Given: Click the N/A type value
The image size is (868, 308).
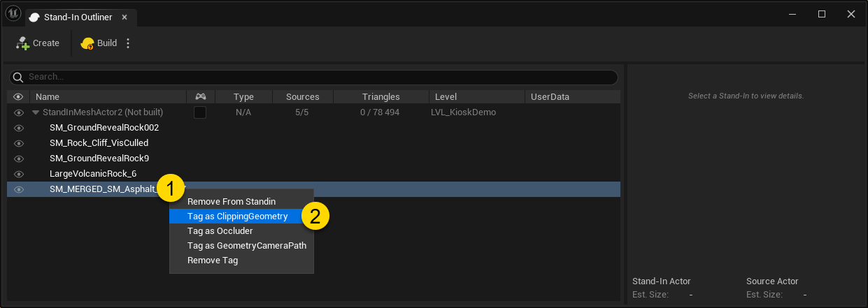Looking at the screenshot, I should tap(243, 112).
